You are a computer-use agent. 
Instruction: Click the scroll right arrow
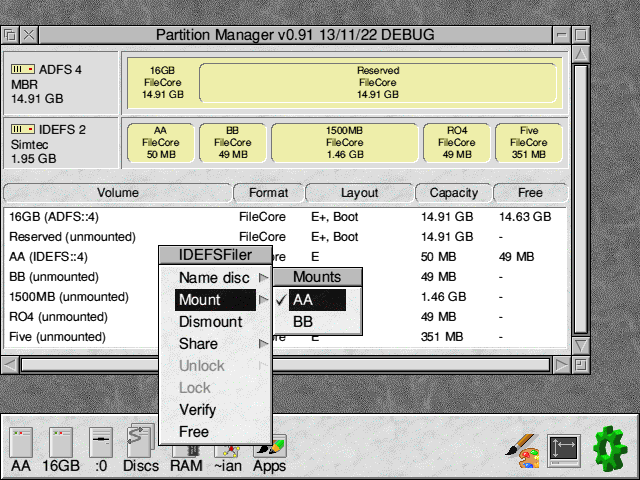point(561,365)
